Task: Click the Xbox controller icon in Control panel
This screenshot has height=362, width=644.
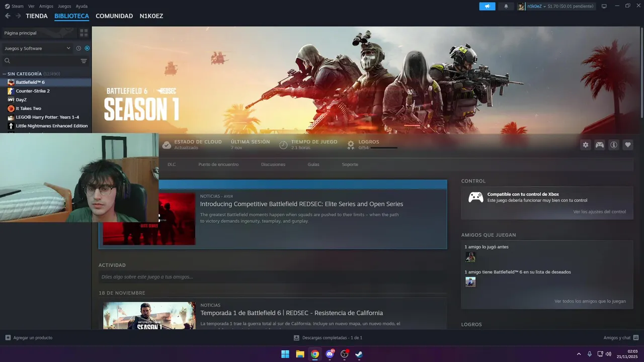Action: coord(476,197)
